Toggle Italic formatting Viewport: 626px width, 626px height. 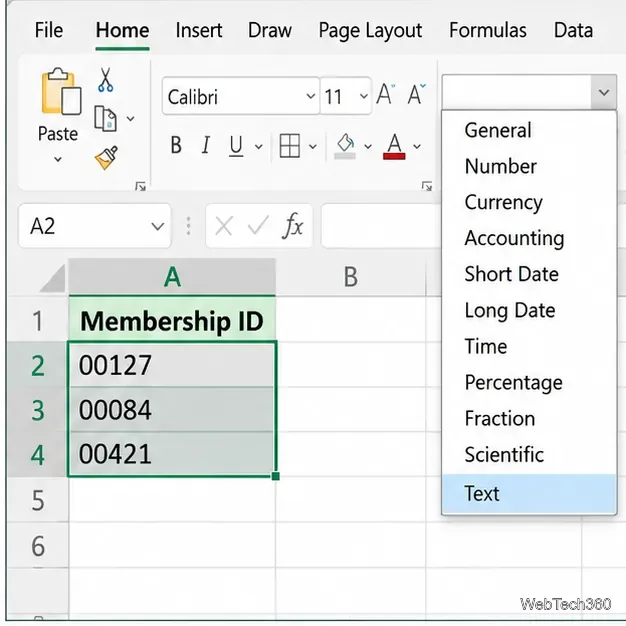click(206, 145)
